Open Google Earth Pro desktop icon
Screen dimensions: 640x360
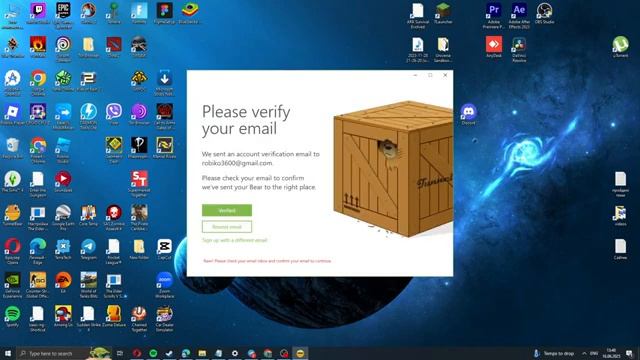click(63, 218)
